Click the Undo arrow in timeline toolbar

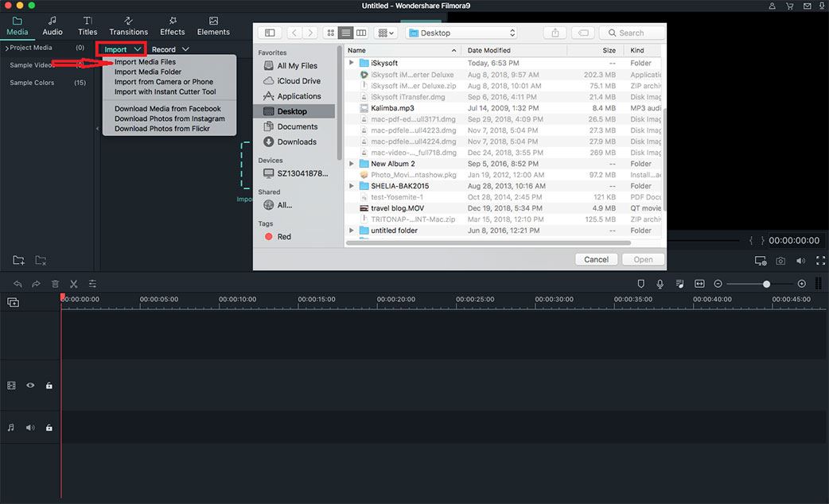pos(18,285)
